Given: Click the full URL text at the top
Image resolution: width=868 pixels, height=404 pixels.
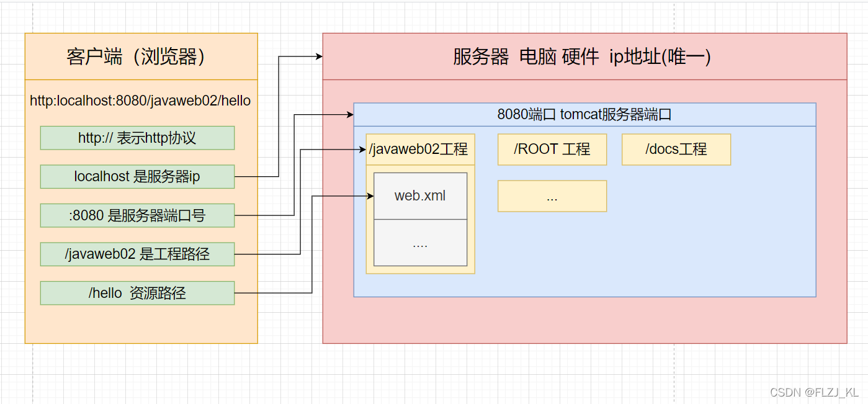Looking at the screenshot, I should pos(140,100).
